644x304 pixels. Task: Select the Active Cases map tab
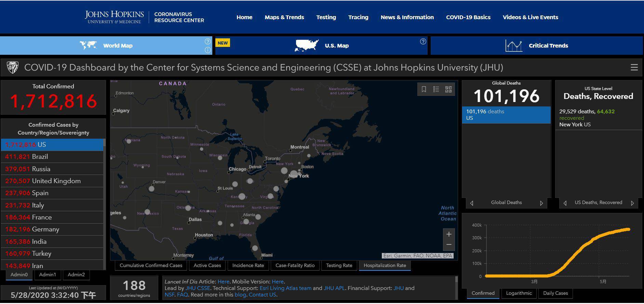point(207,265)
